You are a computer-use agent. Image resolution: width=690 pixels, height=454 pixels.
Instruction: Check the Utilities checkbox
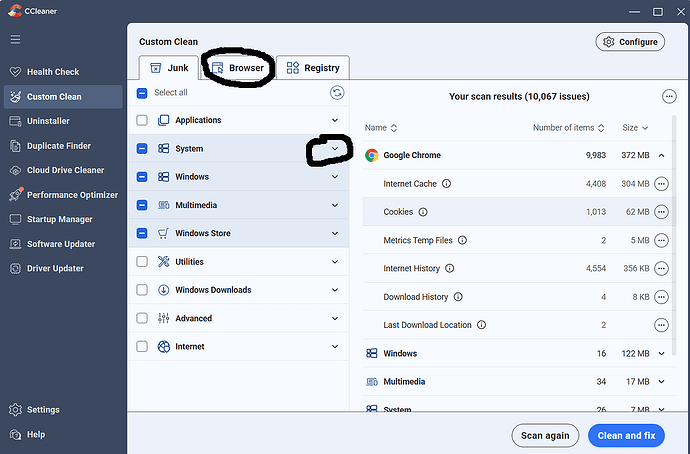142,262
